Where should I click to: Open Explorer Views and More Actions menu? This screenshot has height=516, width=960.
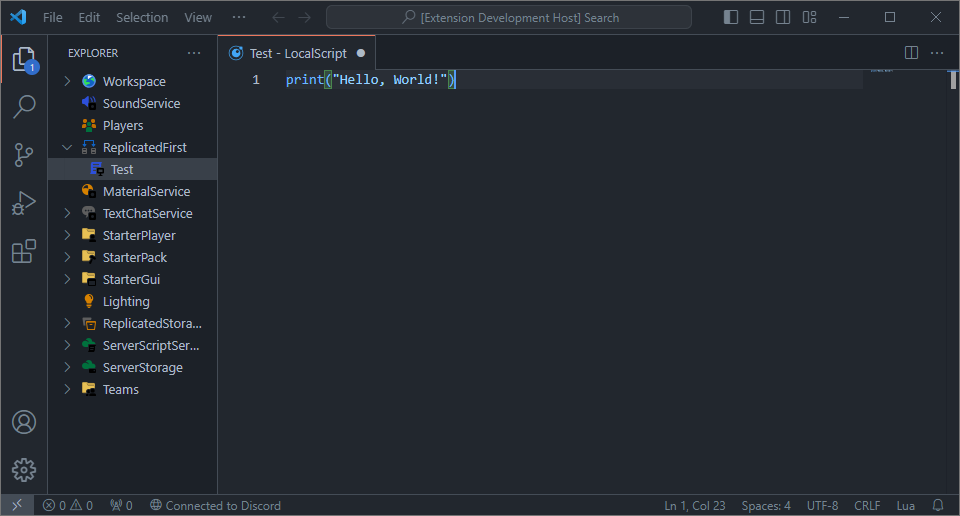(194, 53)
